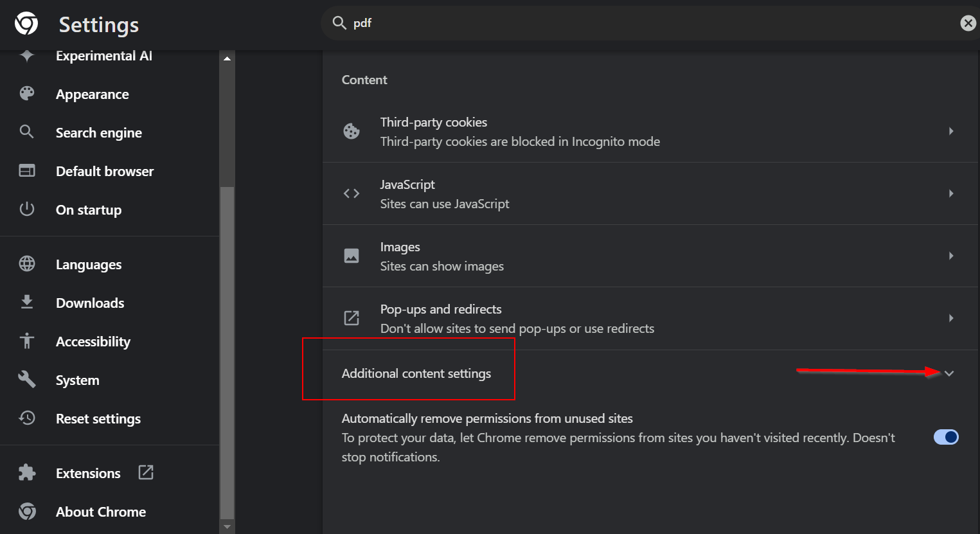Open Languages settings section

(89, 265)
